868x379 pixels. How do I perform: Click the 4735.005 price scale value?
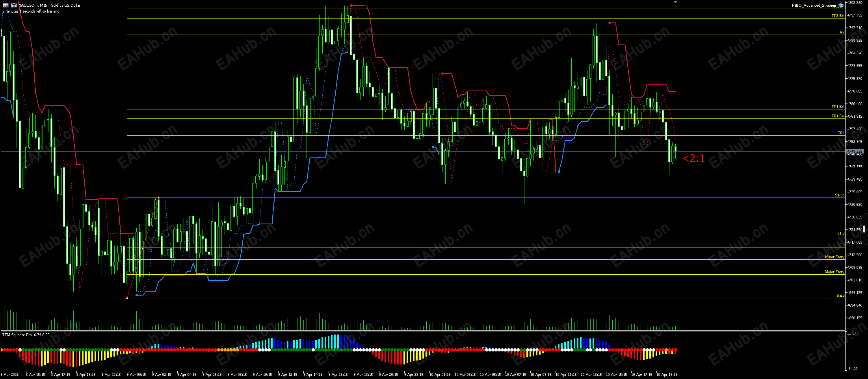(x=855, y=192)
